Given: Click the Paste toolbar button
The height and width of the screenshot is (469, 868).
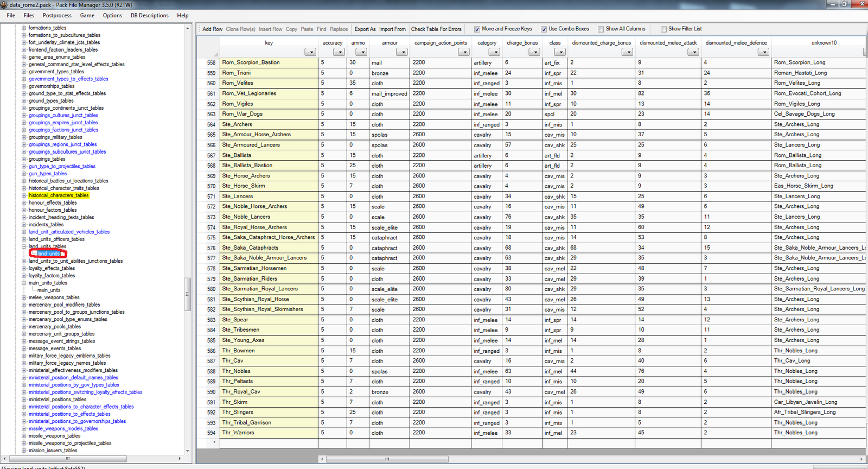Looking at the screenshot, I should 307,29.
